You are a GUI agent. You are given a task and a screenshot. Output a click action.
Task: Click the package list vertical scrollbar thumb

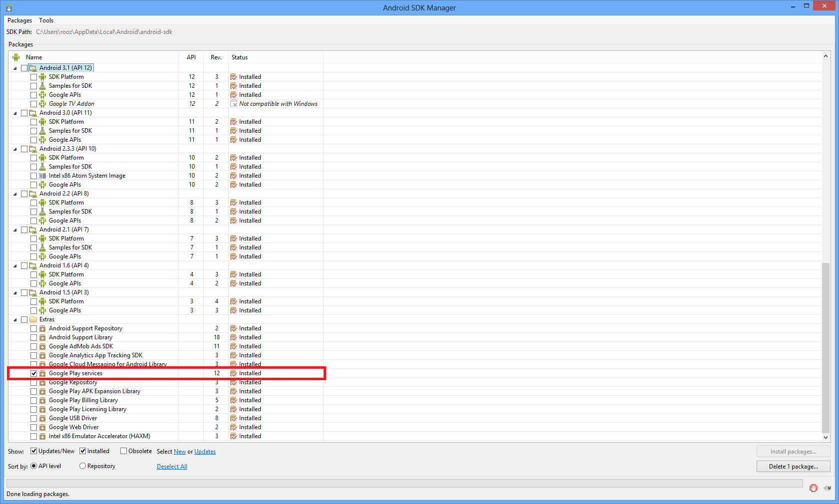point(826,347)
